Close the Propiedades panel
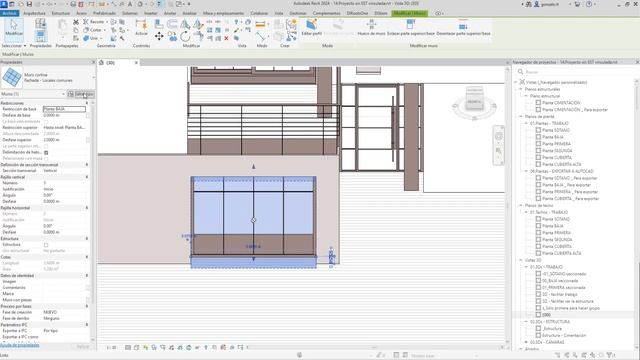This screenshot has height=360, width=640. coord(93,62)
